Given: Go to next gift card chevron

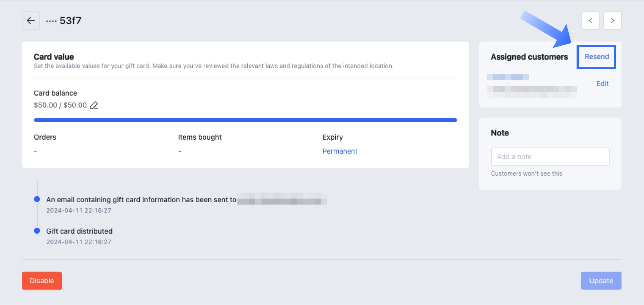Looking at the screenshot, I should click(612, 20).
